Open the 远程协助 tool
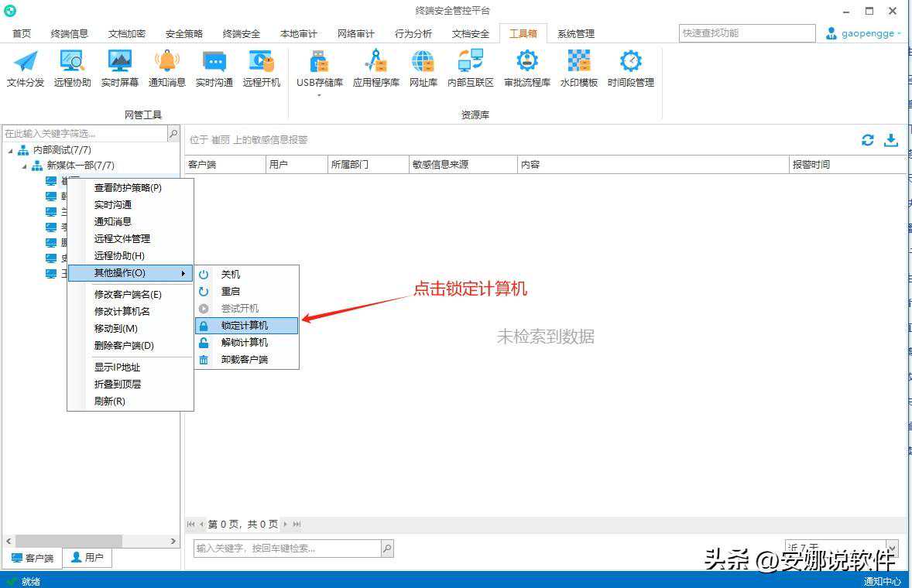This screenshot has width=912, height=588. click(x=70, y=68)
